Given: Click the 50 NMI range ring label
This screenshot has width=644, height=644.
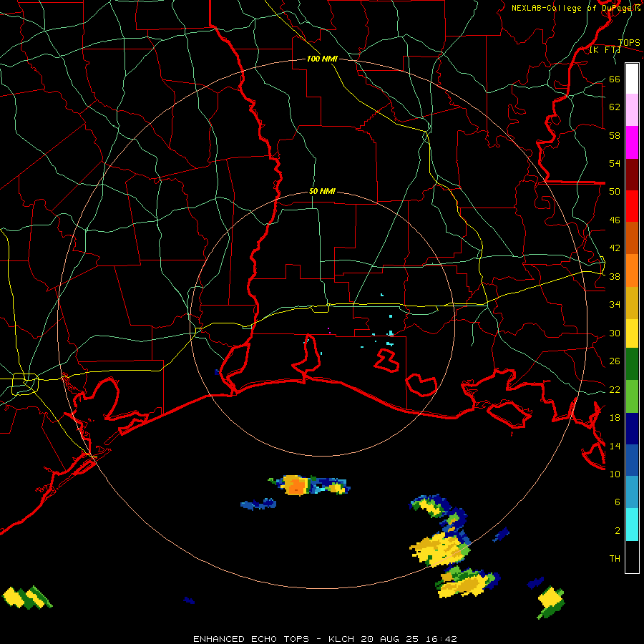Looking at the screenshot, I should point(322,191).
